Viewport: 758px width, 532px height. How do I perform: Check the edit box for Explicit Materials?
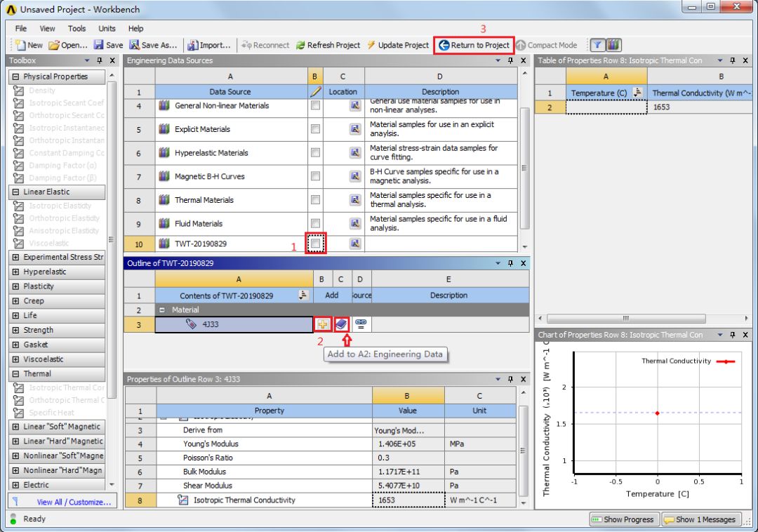point(315,129)
